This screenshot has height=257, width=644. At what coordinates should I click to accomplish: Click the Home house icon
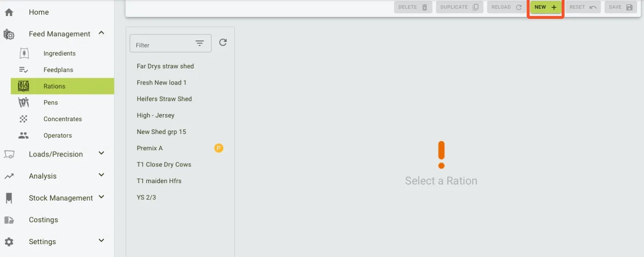click(x=9, y=12)
